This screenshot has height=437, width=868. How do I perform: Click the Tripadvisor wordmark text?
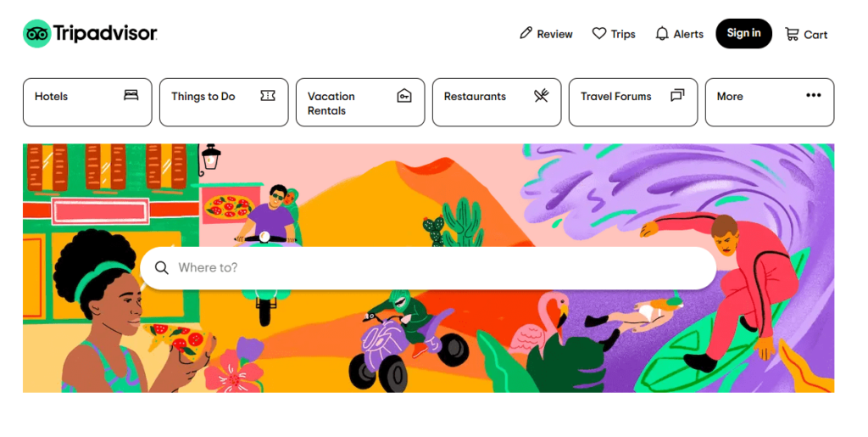[105, 34]
